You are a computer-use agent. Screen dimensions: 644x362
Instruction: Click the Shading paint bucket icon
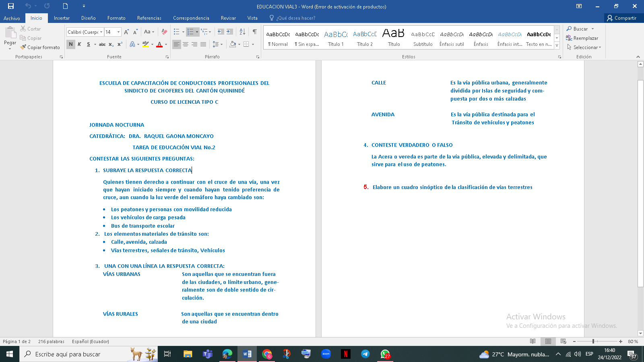233,44
